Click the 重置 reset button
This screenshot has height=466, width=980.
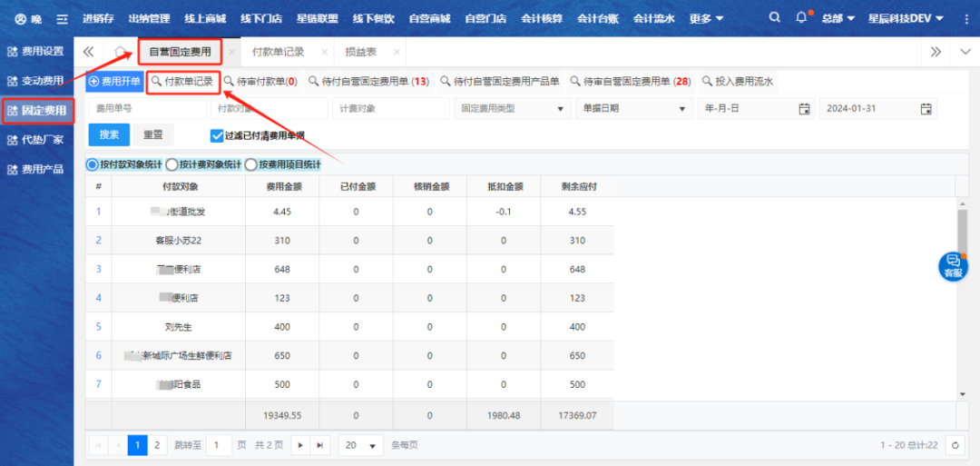click(152, 135)
